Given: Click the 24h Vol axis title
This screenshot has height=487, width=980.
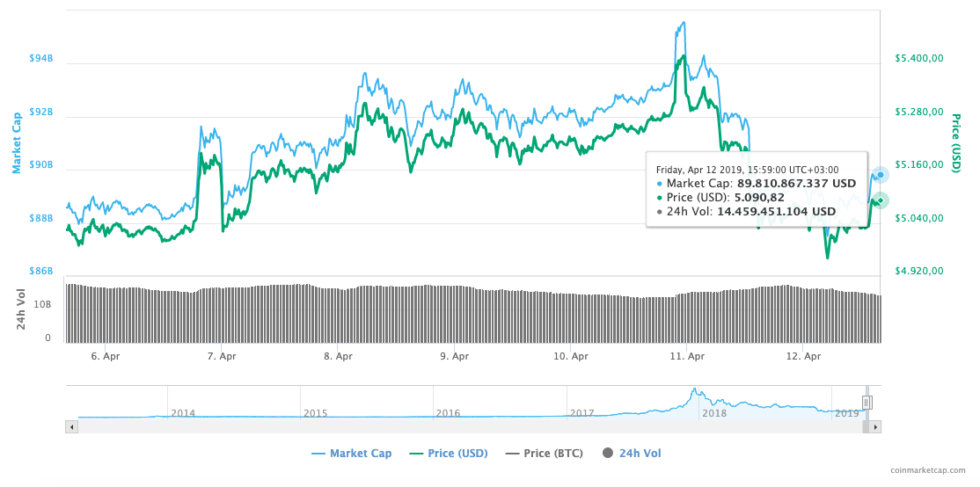Looking at the screenshot, I should pos(22,309).
